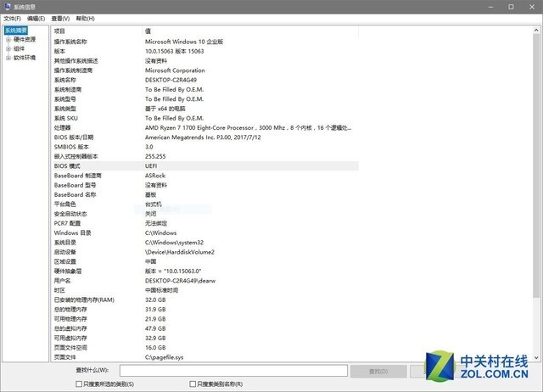Click the 值 column header
The image size is (543, 392).
click(250, 31)
